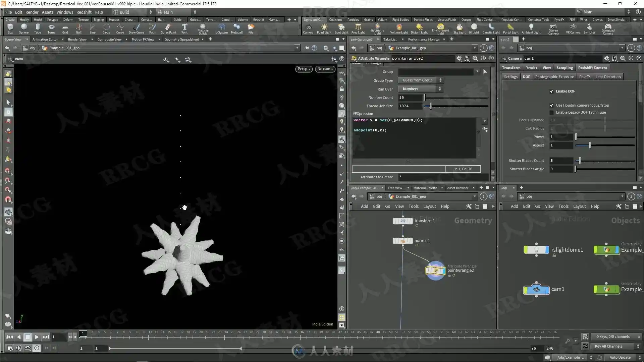The height and width of the screenshot is (362, 644).
Task: Select the normal1 node
Action: point(403,241)
